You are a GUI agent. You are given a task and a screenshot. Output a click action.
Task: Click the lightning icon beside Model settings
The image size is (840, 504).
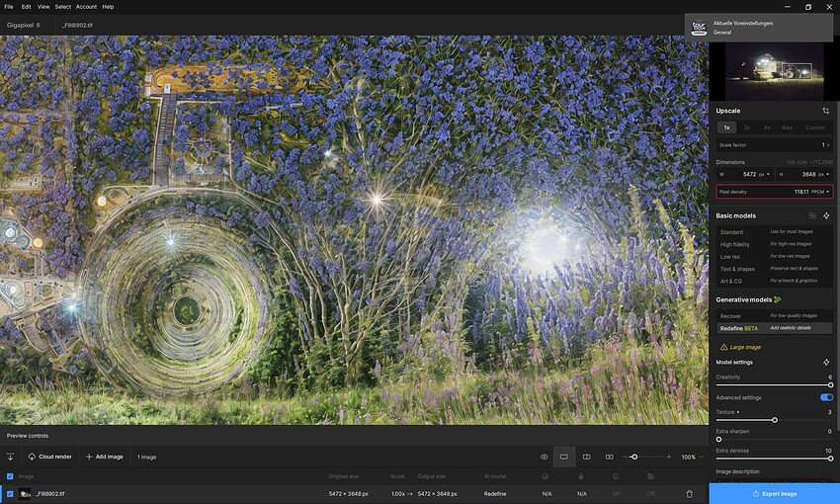point(826,363)
